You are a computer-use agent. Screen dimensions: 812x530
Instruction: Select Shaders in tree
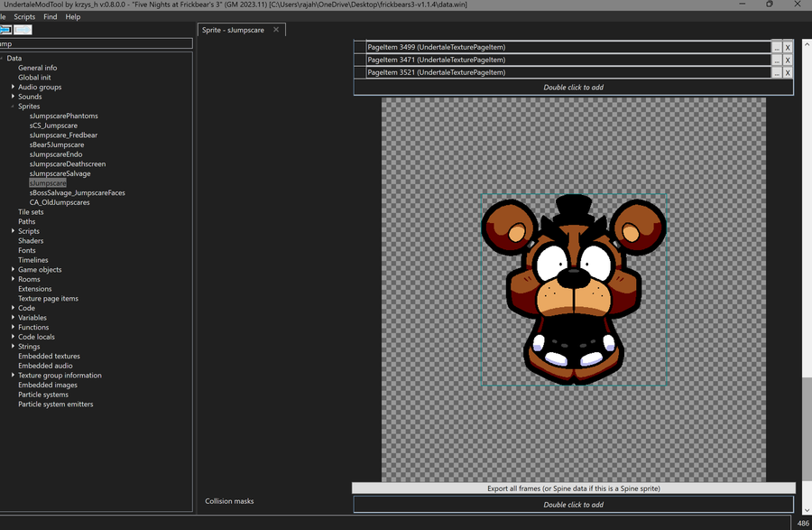point(31,241)
